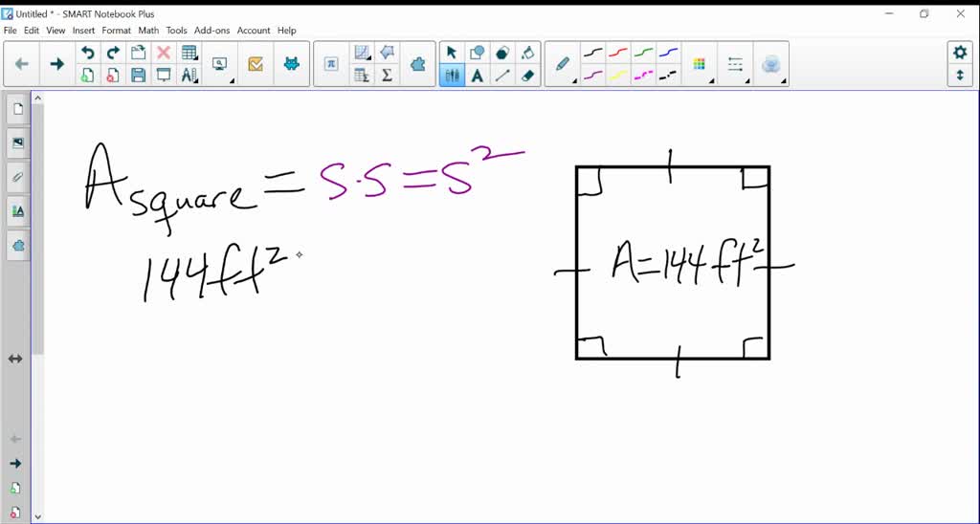Undo the last action
Image resolution: width=980 pixels, height=524 pixels.
87,54
